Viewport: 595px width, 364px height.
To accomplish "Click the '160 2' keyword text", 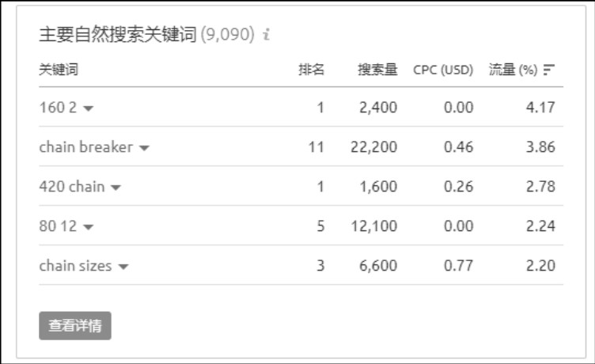I will pos(58,108).
